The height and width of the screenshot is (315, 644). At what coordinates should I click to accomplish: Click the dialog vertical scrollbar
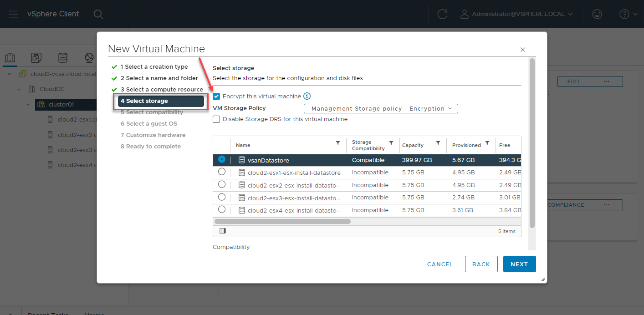point(532,143)
